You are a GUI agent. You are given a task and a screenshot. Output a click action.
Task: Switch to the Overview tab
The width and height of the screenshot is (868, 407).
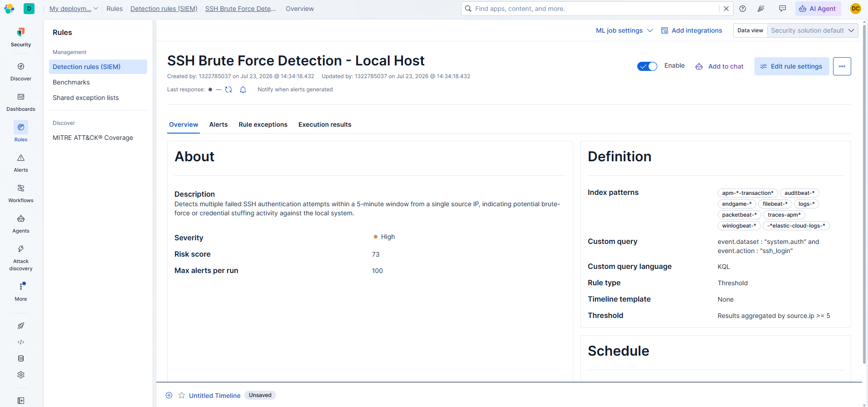coord(184,124)
